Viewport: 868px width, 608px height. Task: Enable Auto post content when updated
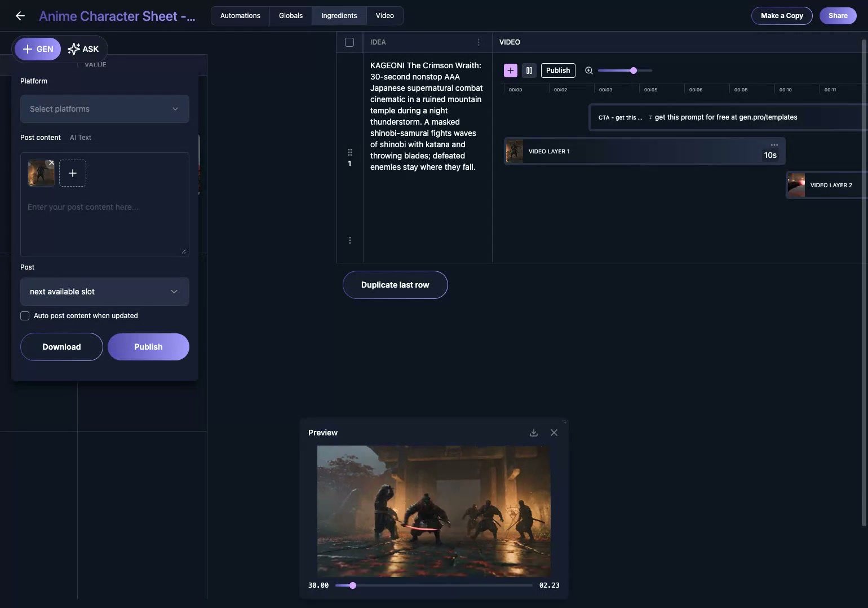[25, 316]
